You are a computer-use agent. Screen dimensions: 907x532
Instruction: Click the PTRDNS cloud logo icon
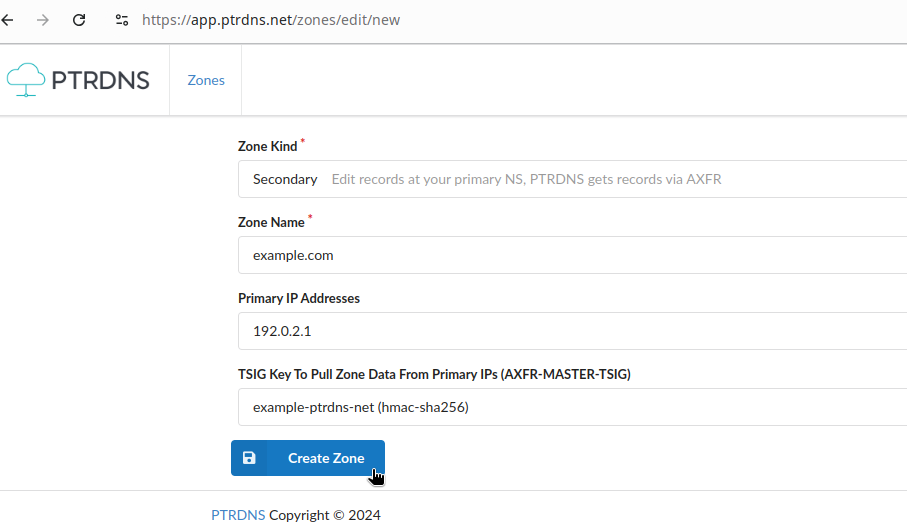(26, 80)
